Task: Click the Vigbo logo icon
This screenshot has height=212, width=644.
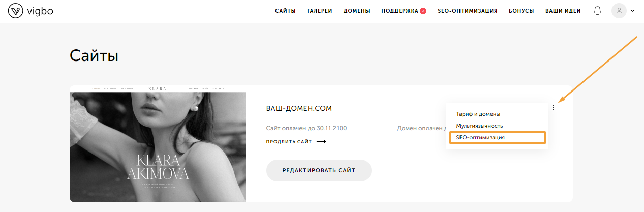Action: tap(16, 11)
